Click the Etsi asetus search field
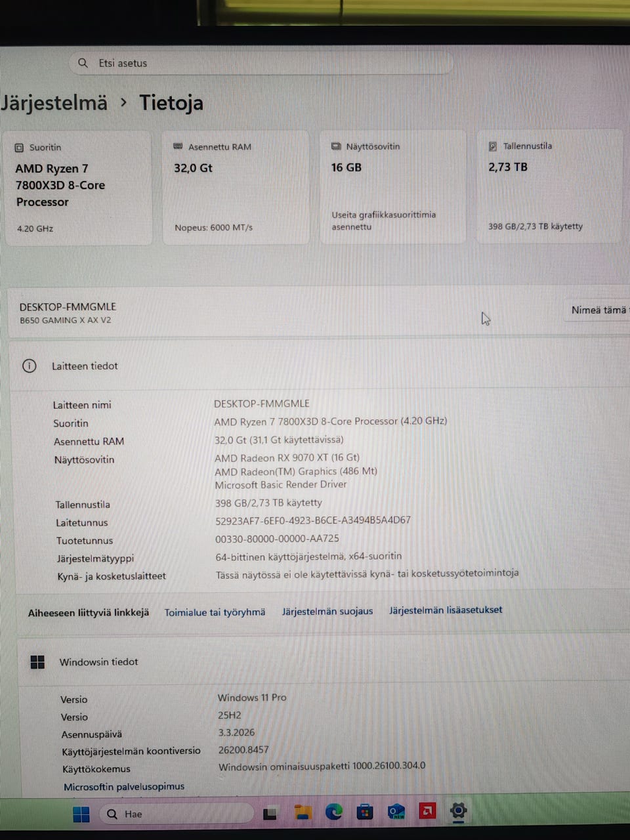630x840 pixels. pyautogui.click(x=261, y=63)
